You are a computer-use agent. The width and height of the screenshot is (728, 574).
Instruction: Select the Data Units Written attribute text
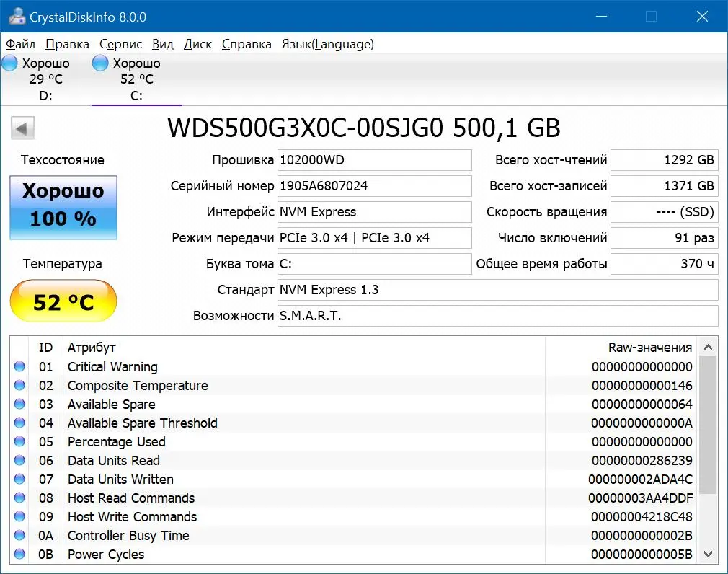[120, 480]
